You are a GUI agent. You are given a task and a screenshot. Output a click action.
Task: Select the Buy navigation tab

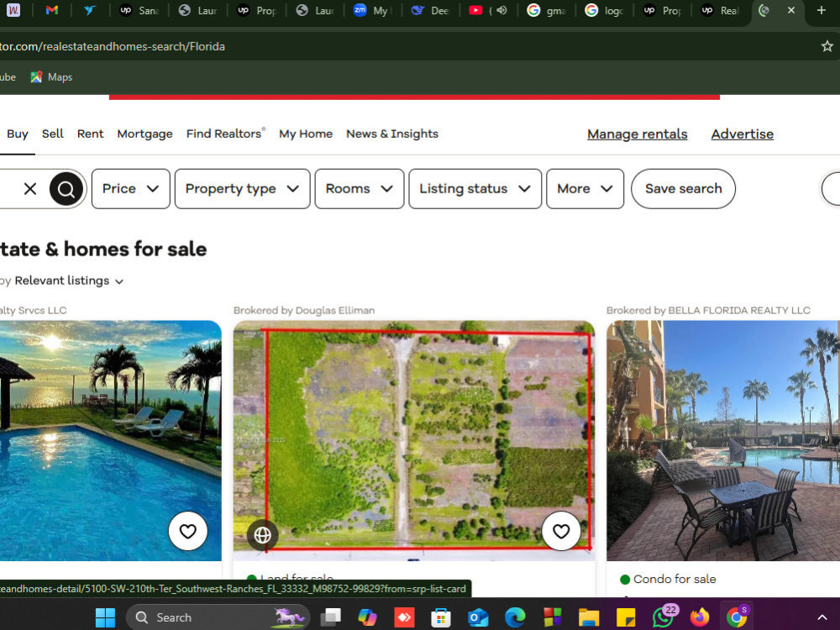point(17,134)
